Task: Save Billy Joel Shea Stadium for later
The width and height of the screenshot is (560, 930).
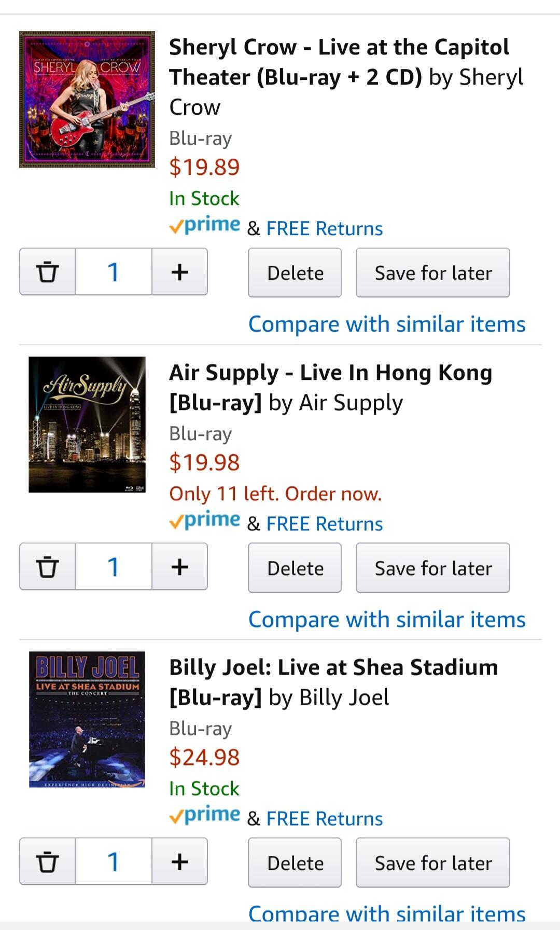Action: (432, 863)
